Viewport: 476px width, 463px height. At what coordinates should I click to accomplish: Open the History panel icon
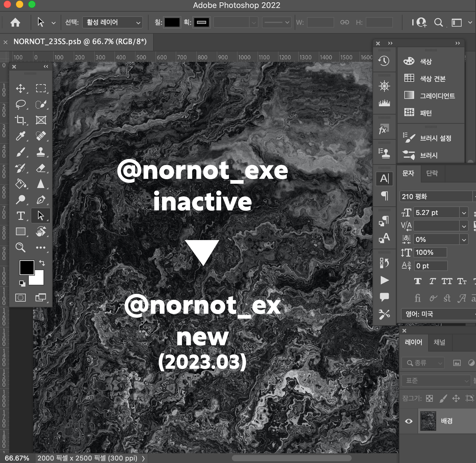[x=384, y=61]
